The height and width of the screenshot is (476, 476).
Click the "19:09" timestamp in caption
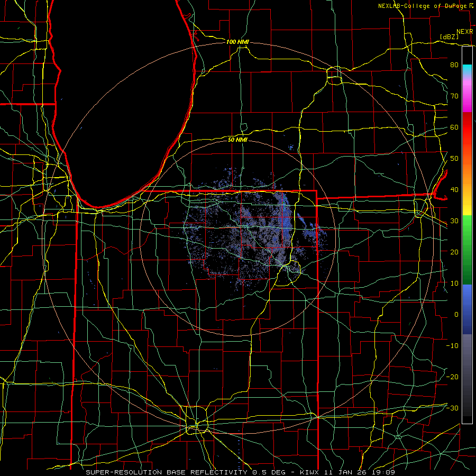[385, 472]
